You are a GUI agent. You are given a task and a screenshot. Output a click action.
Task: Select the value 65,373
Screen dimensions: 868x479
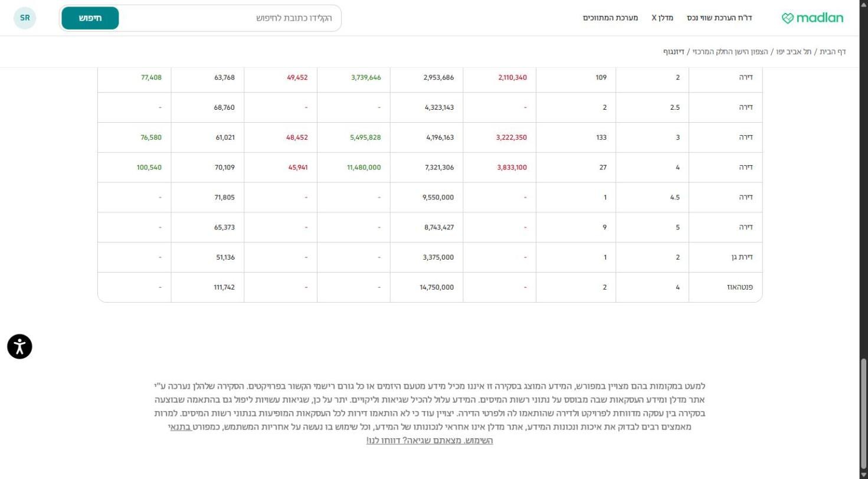click(224, 227)
